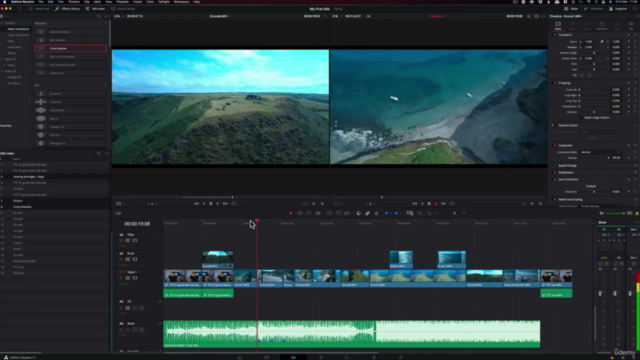Open the Sound Library panel
Viewport: 640px width, 360px height.
click(x=123, y=9)
